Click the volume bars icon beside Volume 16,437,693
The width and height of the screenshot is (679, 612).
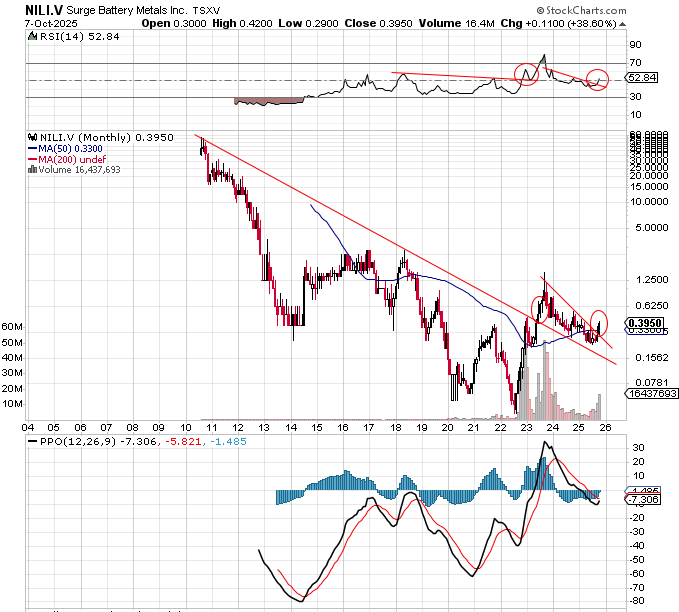tap(32, 170)
